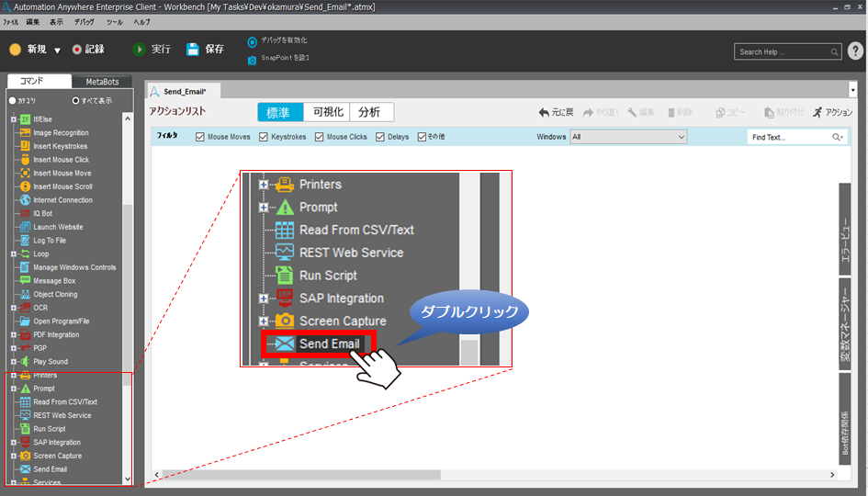Viewport: 868px width, 496px height.
Task: Click the 保存 save button
Action: click(205, 50)
